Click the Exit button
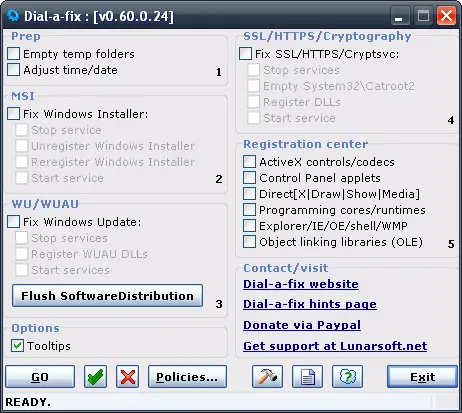 click(422, 377)
